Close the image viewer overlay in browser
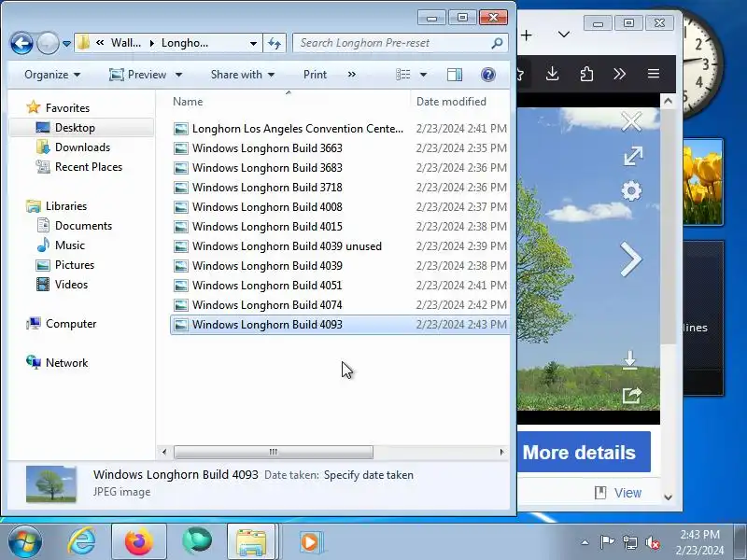The image size is (747, 560). [631, 122]
